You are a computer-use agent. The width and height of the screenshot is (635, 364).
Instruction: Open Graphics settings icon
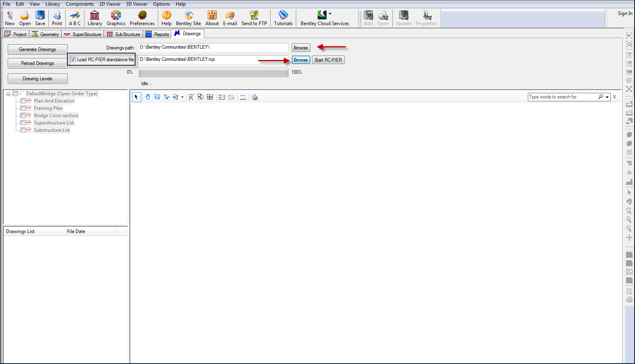point(116,18)
